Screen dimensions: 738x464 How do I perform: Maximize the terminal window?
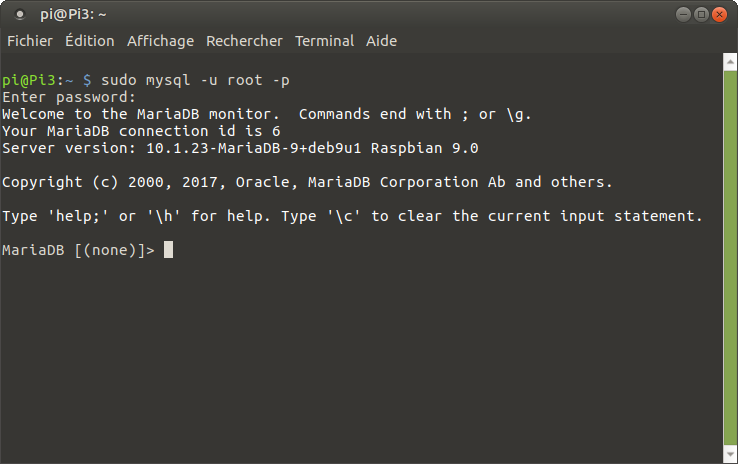tap(701, 14)
